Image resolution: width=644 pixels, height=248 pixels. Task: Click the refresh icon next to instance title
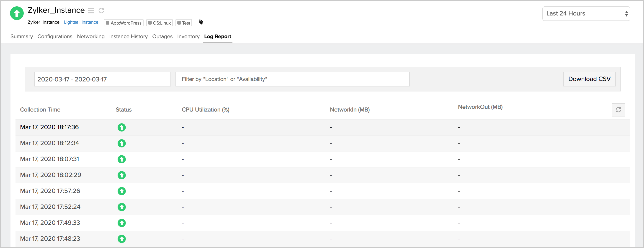pos(101,11)
